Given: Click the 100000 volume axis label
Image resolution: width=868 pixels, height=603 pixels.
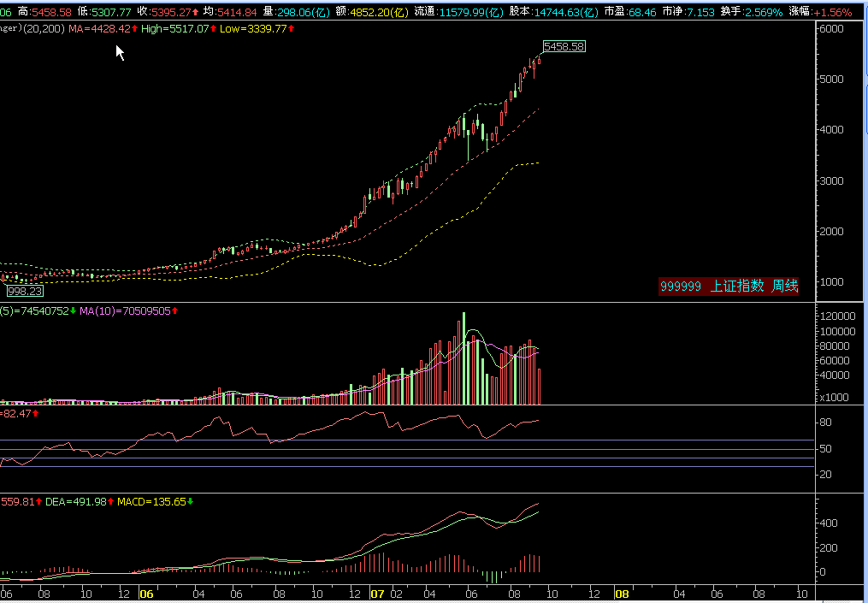Looking at the screenshot, I should (x=837, y=331).
